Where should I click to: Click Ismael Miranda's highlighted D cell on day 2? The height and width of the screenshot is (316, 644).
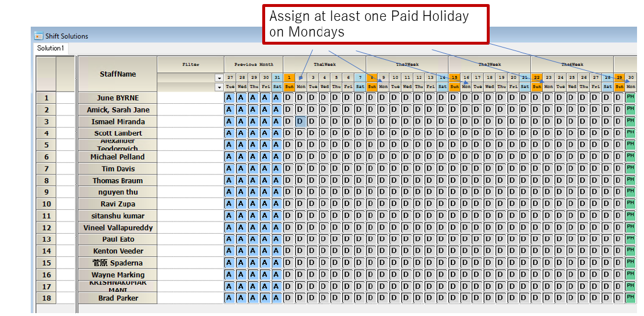click(301, 122)
